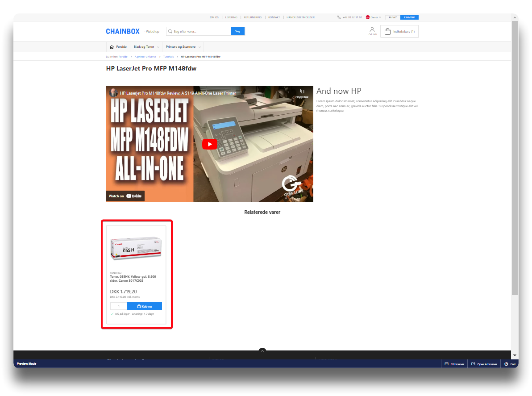Click the phone icon in top bar
Viewport: 532px width, 396px height.
tap(339, 17)
